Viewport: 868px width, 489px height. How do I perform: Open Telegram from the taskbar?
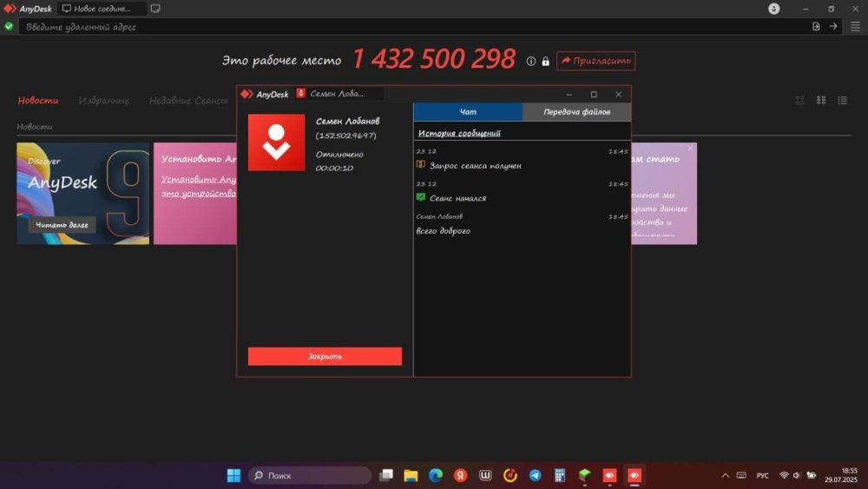coord(535,475)
